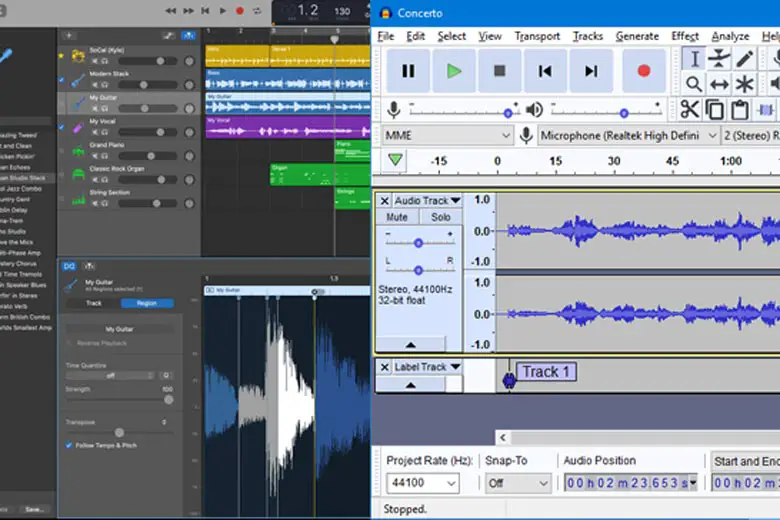Adjust the Audio Track gain slider
Screen dimensions: 780x520
[x=418, y=243]
